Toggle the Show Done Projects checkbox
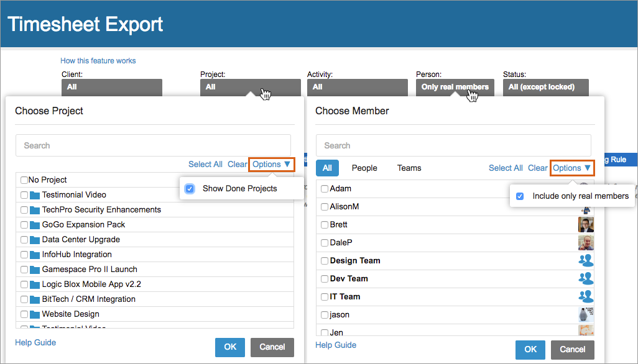 (189, 188)
